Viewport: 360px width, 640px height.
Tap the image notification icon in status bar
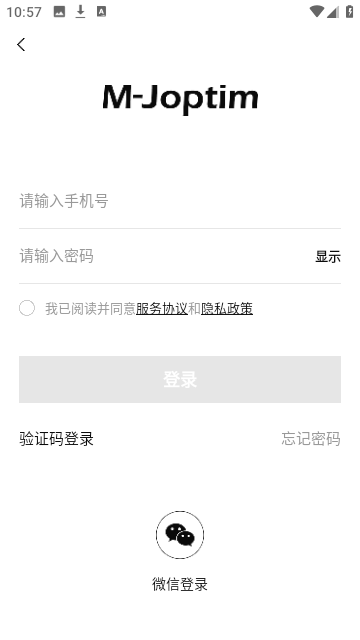[59, 12]
